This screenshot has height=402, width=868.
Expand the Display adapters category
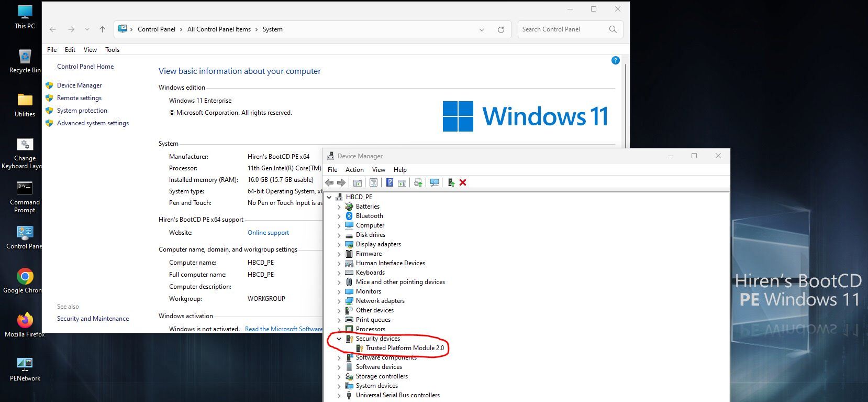click(339, 244)
